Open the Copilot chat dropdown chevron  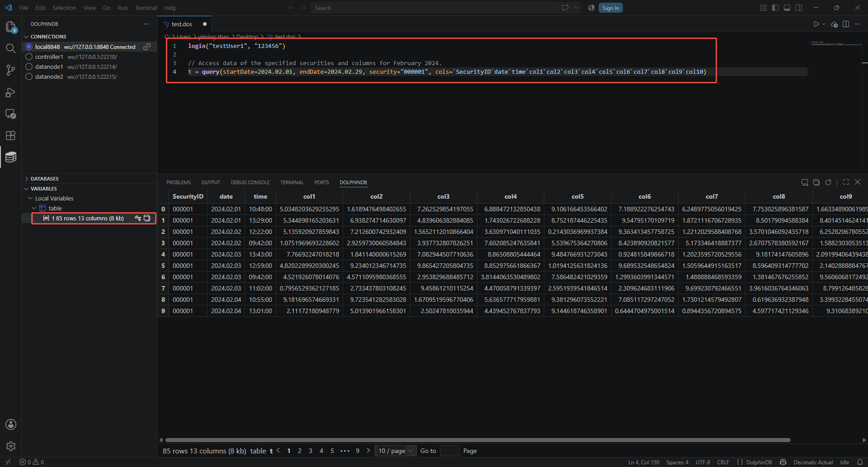point(576,8)
